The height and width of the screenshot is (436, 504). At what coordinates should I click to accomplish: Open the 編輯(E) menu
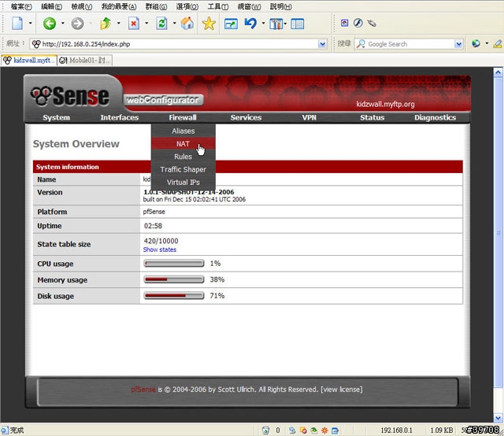[51, 6]
